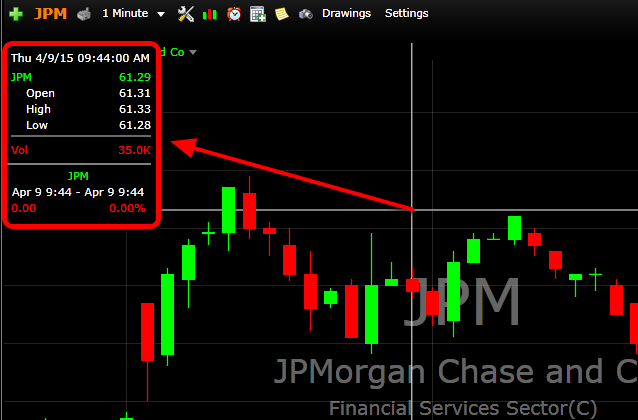Click the red candlestick under the vertical crosshair
Image resolution: width=638 pixels, height=420 pixels.
412,285
